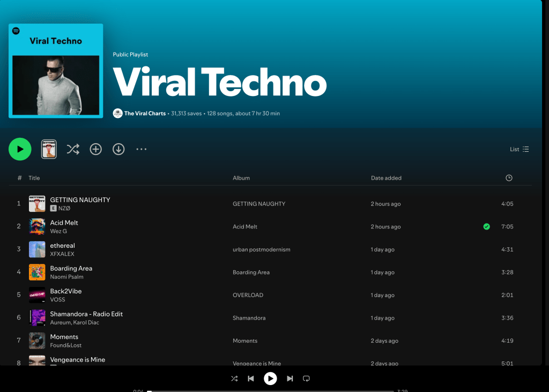Open The Viral Charts profile link

click(145, 114)
